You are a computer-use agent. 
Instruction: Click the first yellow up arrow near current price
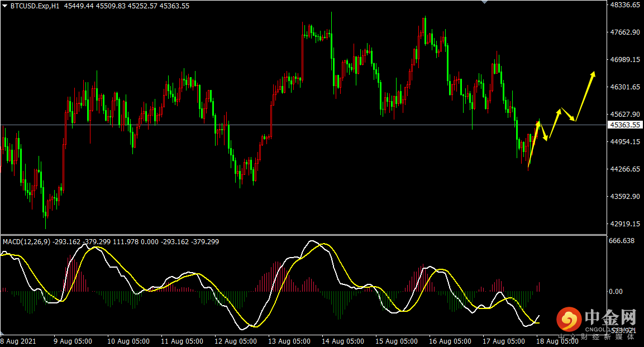pos(533,144)
